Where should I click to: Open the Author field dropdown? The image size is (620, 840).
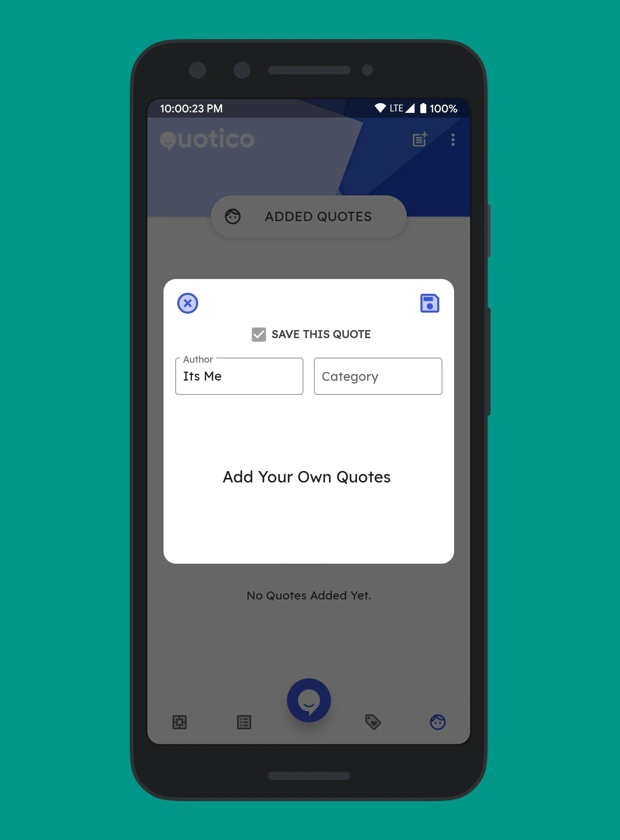coord(238,376)
